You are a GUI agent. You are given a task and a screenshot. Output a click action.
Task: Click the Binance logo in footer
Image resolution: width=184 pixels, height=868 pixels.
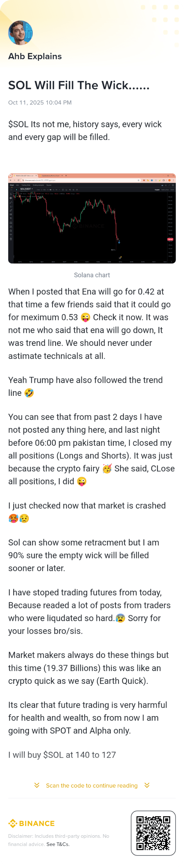pos(32,823)
